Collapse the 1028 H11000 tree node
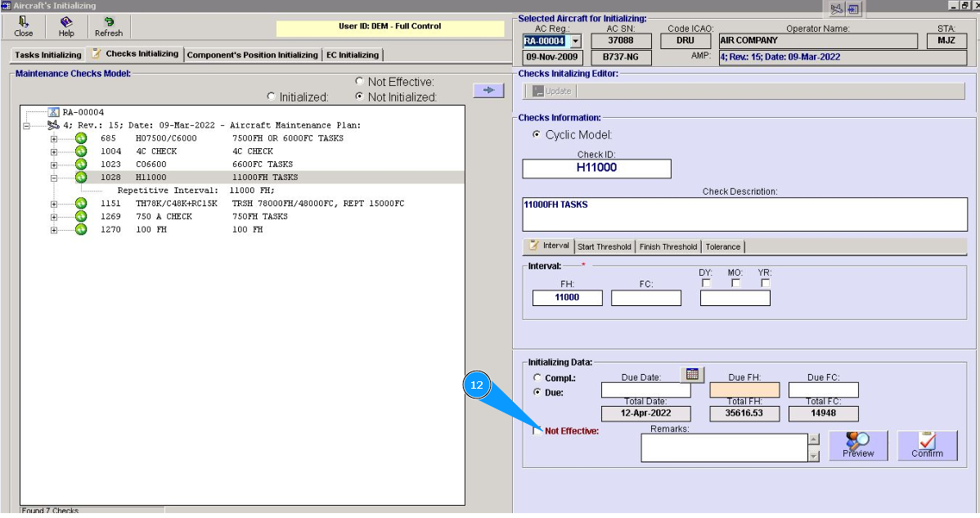This screenshot has height=518, width=980. 54,178
